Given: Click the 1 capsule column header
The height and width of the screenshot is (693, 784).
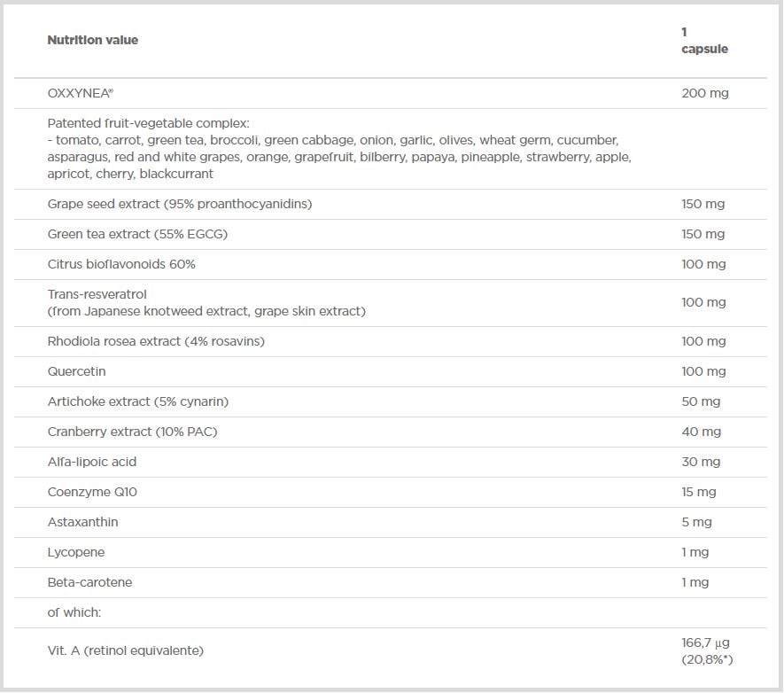Looking at the screenshot, I should click(704, 41).
